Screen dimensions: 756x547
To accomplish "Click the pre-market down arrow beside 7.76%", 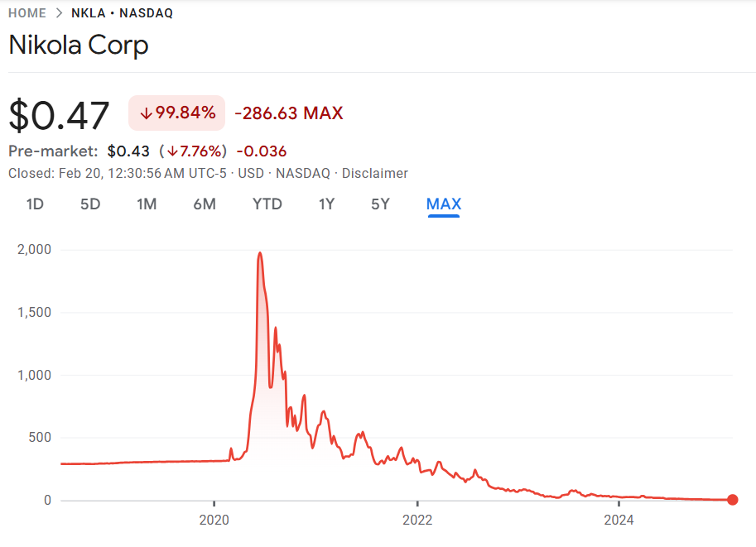I will [172, 151].
